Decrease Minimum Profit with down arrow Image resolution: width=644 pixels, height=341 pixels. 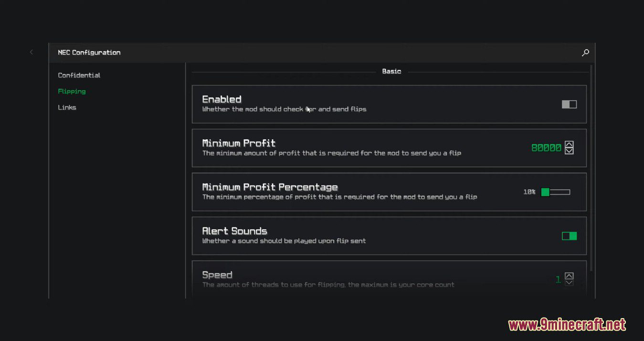click(569, 151)
